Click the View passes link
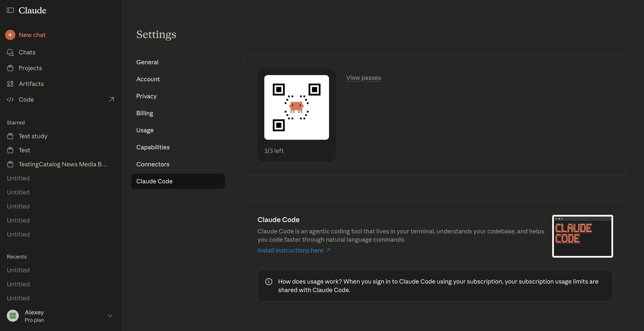This screenshot has height=331, width=644. 363,78
